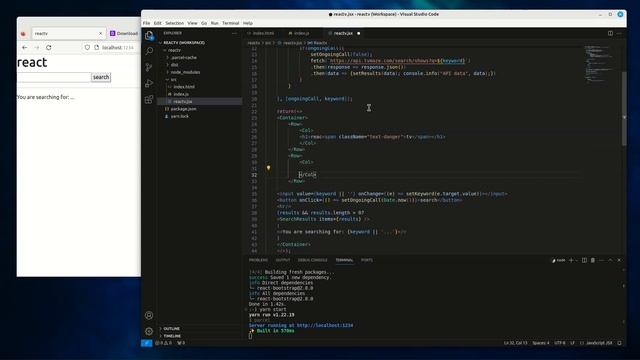The image size is (640, 360).
Task: Open the editor's more actions ellipsis
Action: (619, 33)
